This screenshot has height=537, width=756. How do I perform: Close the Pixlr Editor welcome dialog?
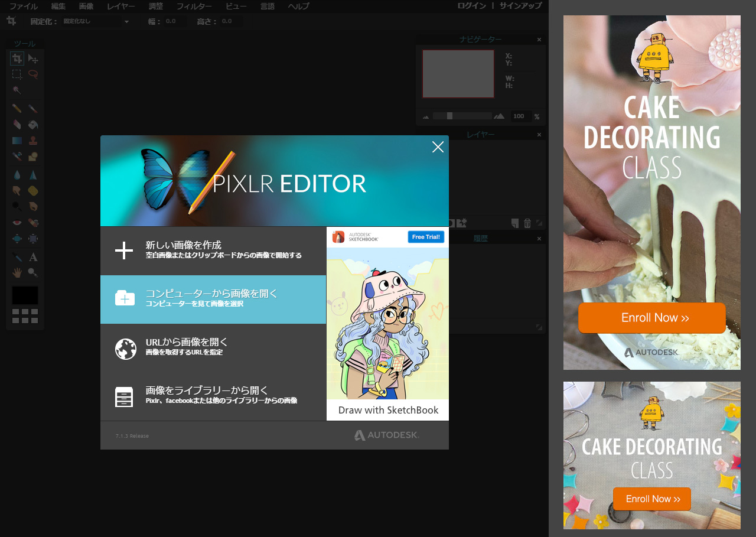click(438, 147)
